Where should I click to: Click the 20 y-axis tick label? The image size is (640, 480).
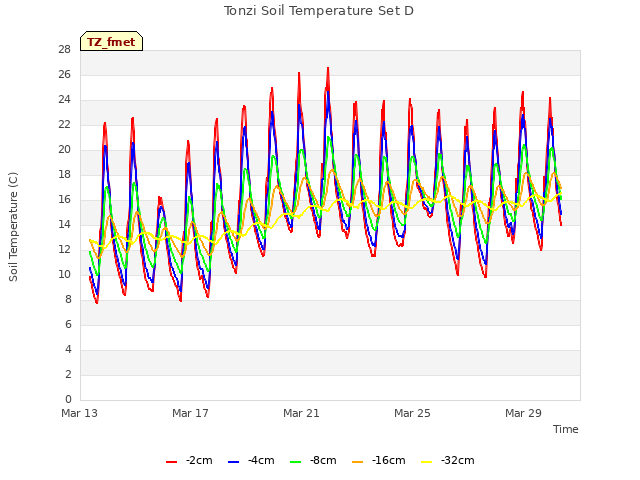(64, 149)
